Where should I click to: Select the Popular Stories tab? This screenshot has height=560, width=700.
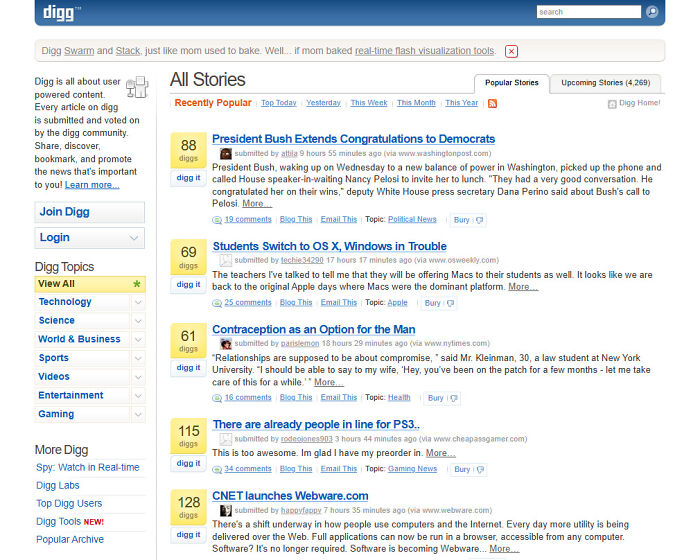(511, 83)
